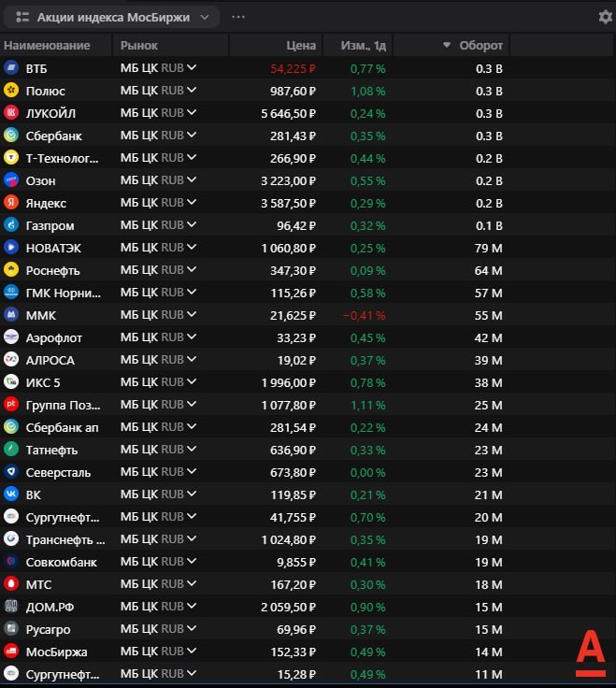Open the market dropdown chevron in Русагро row
The height and width of the screenshot is (688, 616).
click(192, 629)
